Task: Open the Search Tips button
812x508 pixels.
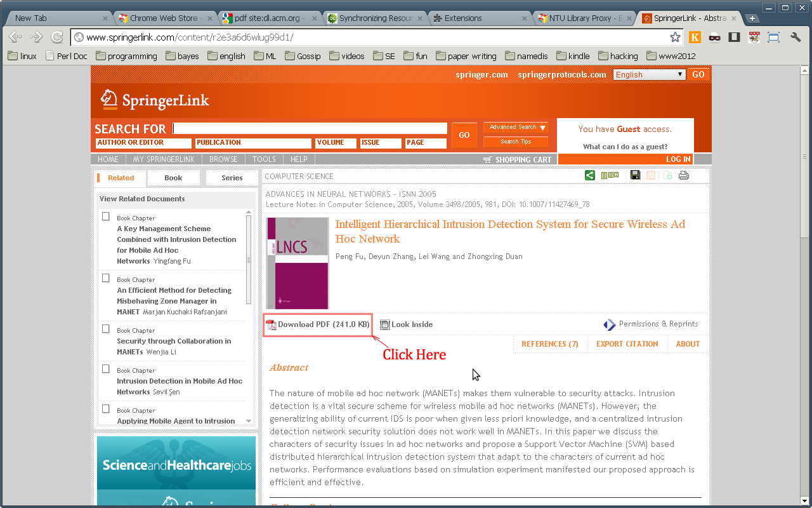Action: (515, 142)
